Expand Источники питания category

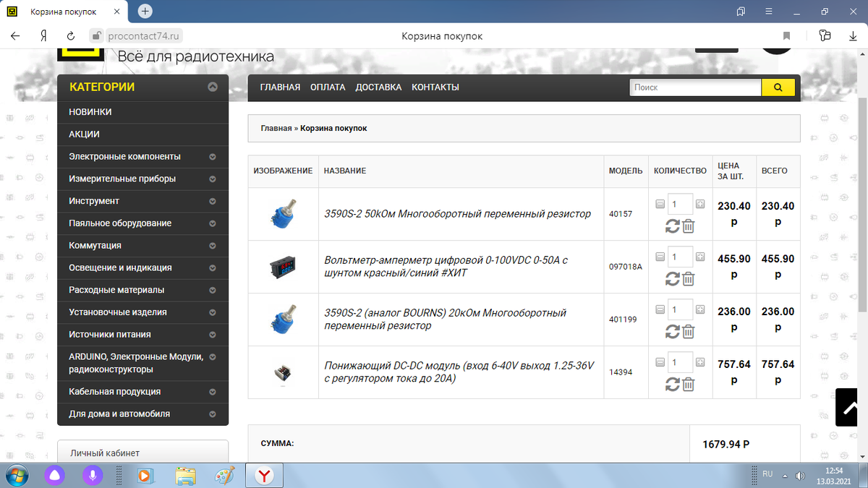[x=213, y=335]
